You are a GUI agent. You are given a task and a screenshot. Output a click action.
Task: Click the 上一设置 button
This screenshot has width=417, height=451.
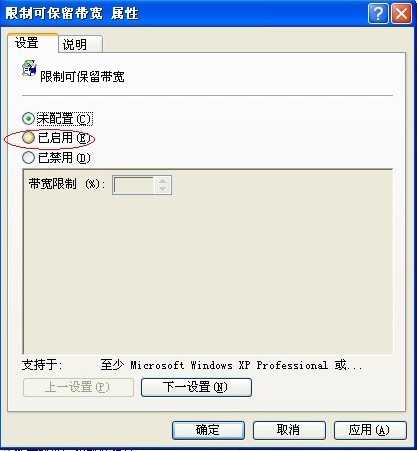[x=78, y=387]
